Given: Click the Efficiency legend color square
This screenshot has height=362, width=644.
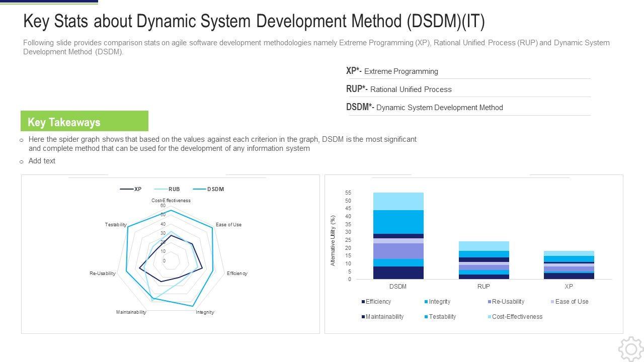Looking at the screenshot, I should click(363, 302).
